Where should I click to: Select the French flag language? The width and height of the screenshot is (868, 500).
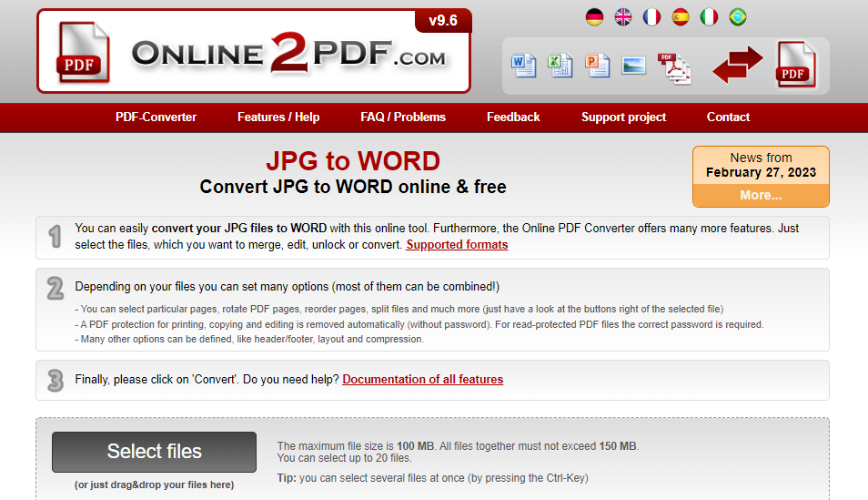(x=652, y=17)
